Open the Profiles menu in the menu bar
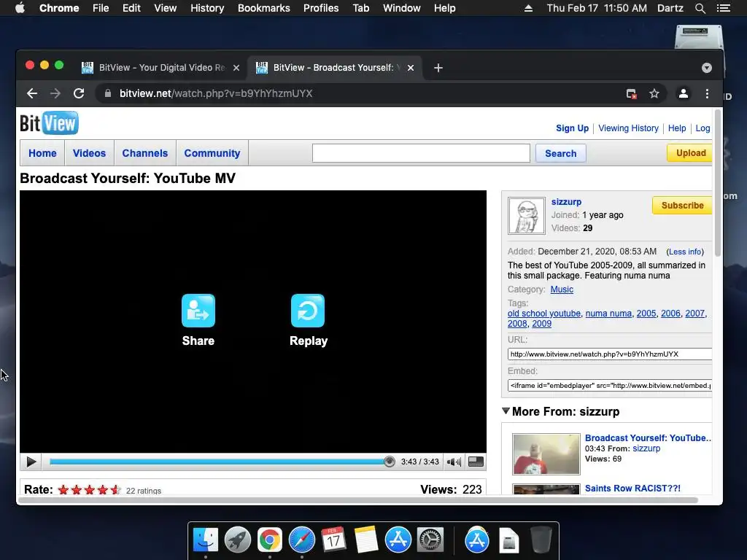The image size is (747, 560). 321,8
